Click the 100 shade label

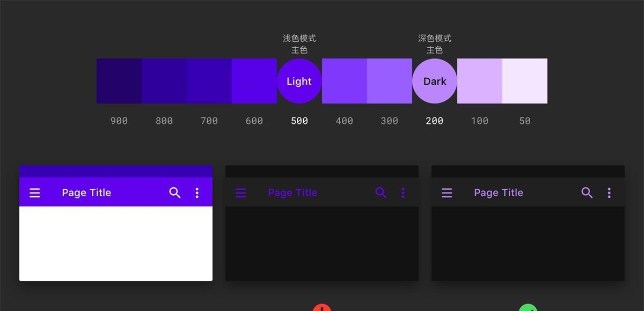tap(480, 121)
